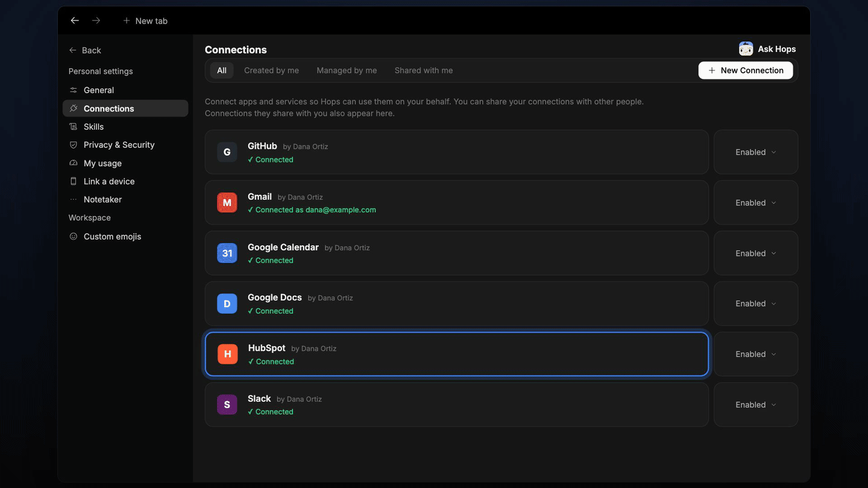Go Back from personal settings

pos(85,50)
